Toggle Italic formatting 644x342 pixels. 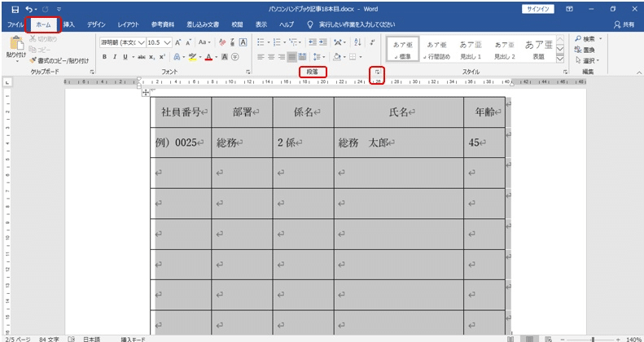(115, 57)
